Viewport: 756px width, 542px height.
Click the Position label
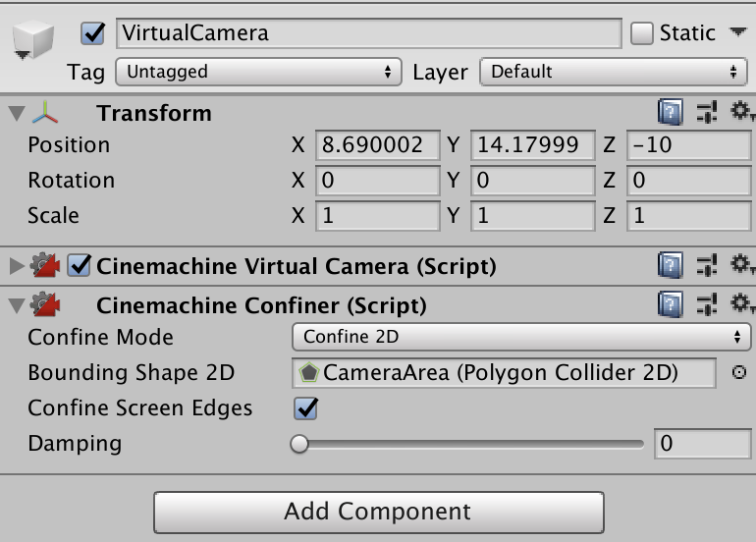click(x=69, y=144)
